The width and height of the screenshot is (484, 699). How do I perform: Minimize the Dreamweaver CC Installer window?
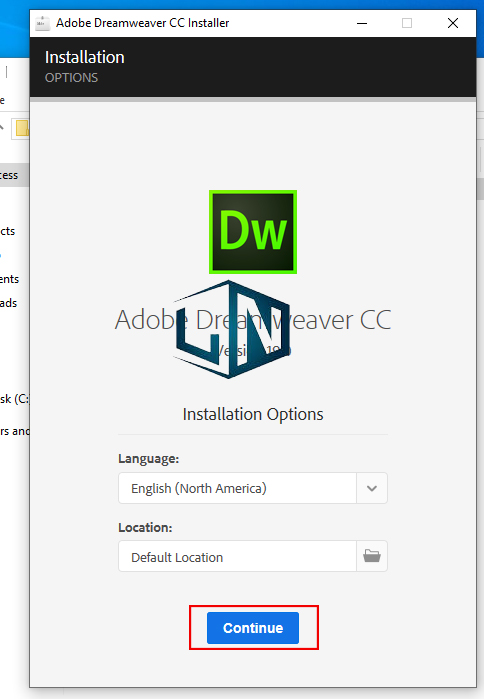click(x=362, y=23)
